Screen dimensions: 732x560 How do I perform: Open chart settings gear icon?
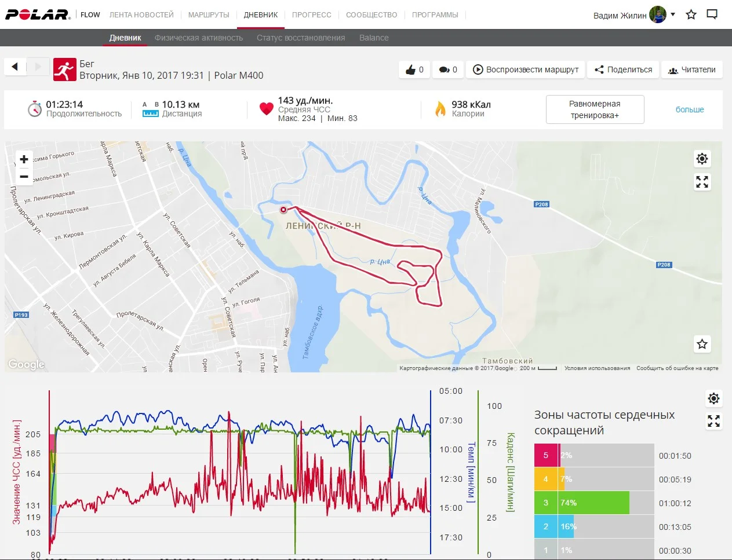[x=714, y=398]
